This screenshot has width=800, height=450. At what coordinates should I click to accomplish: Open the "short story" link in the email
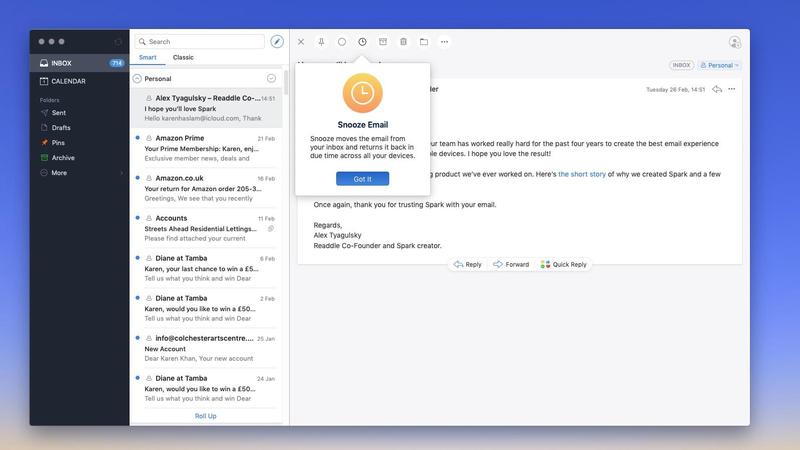580,174
